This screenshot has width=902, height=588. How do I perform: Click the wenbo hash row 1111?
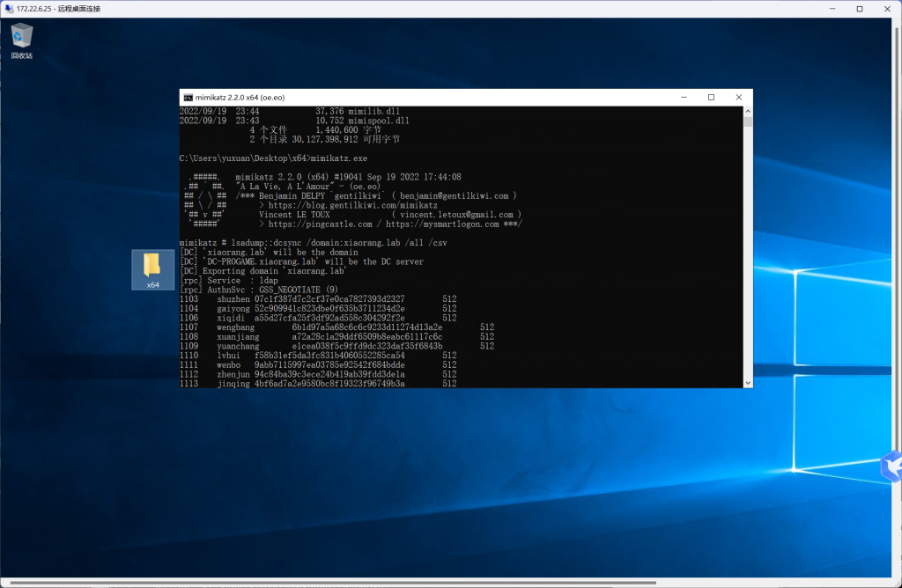tap(318, 365)
